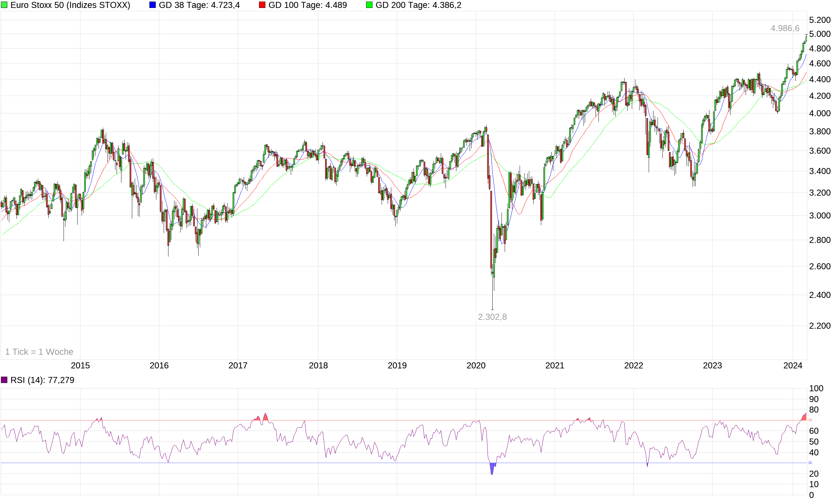840x504 pixels.
Task: Click the 2.600 price axis label
Action: point(820,266)
